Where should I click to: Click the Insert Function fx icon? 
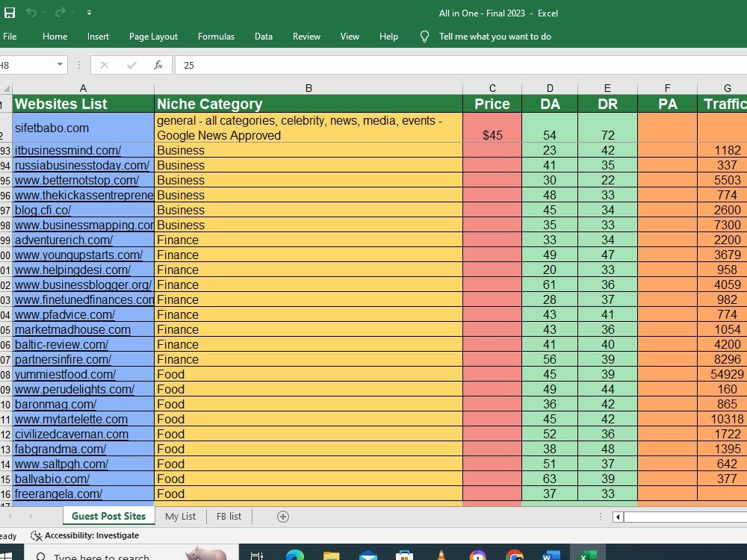point(158,65)
